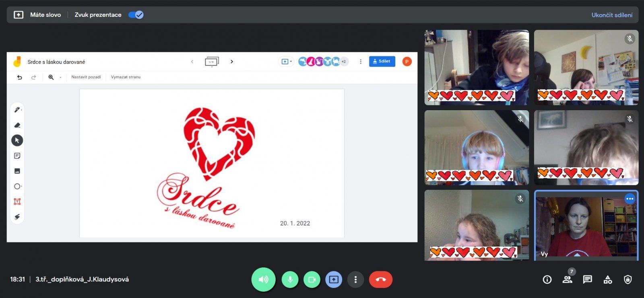The width and height of the screenshot is (644, 298).
Task: Click Nastavit pozadí menu item
Action: pyautogui.click(x=86, y=77)
